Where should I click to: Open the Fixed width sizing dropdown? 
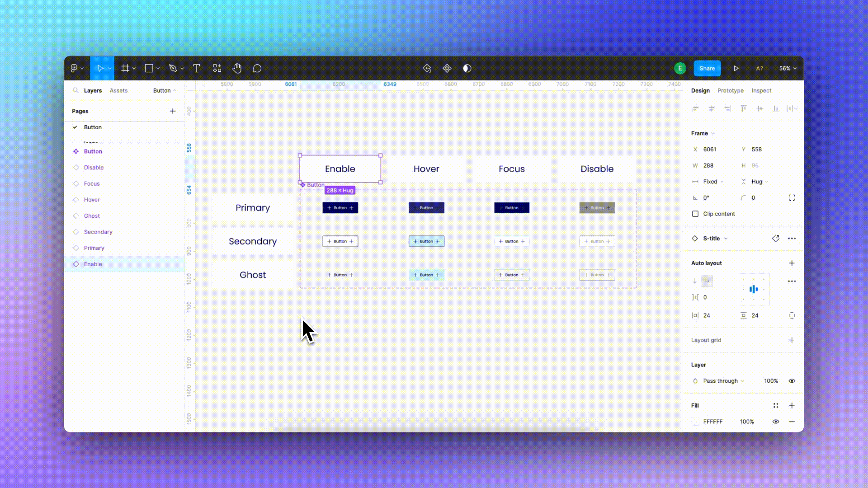pyautogui.click(x=713, y=182)
